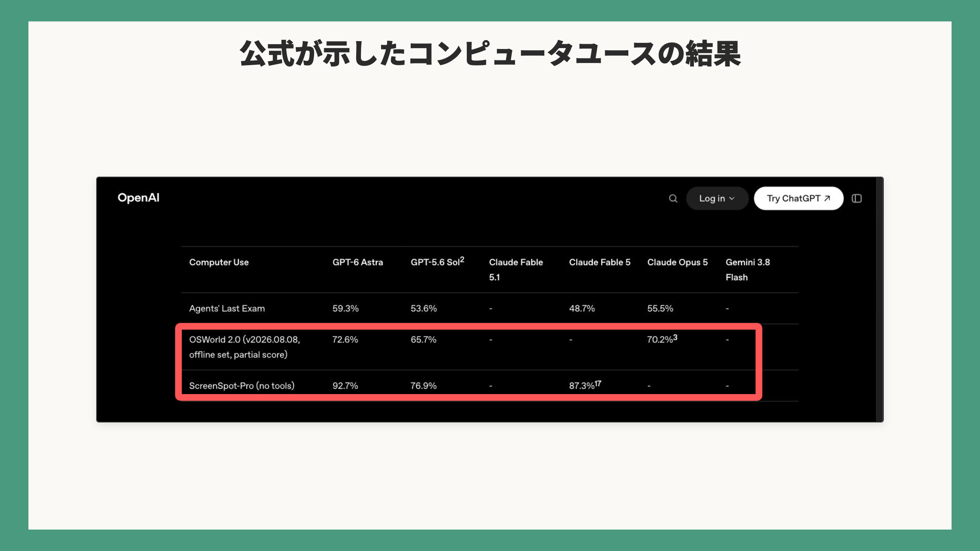Click the 53.6% value
The width and height of the screenshot is (980, 551).
coord(423,309)
